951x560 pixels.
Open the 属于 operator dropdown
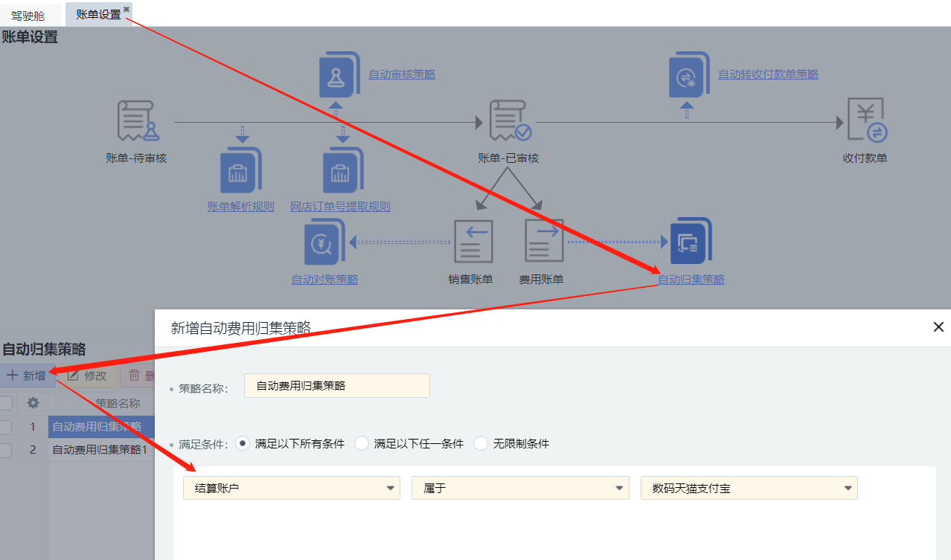520,488
